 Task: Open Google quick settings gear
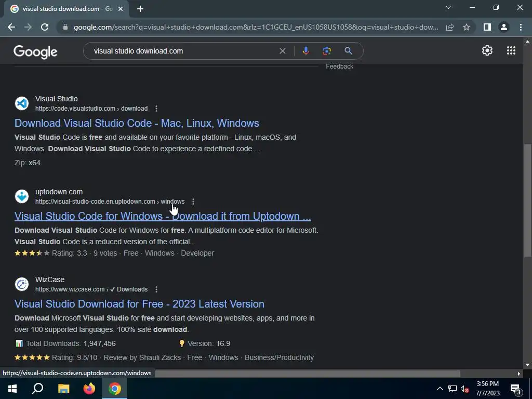click(487, 50)
